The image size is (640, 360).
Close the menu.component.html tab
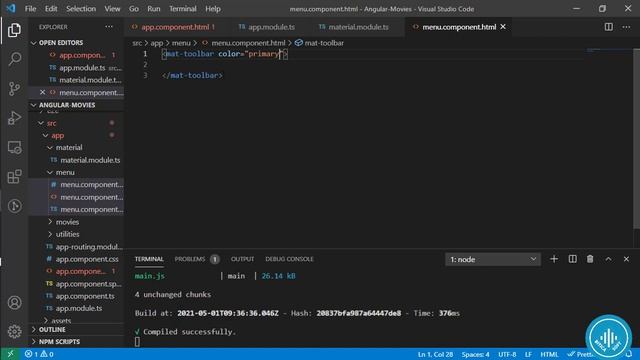[503, 27]
